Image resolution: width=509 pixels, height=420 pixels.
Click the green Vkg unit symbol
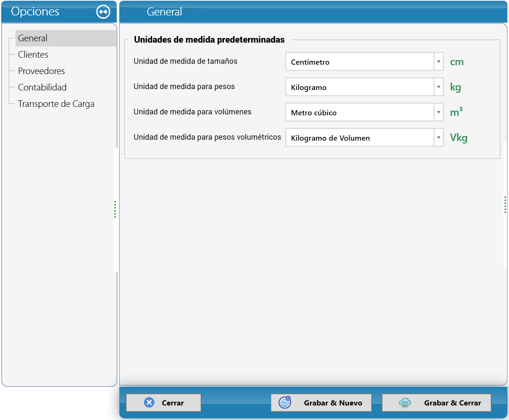(x=458, y=138)
